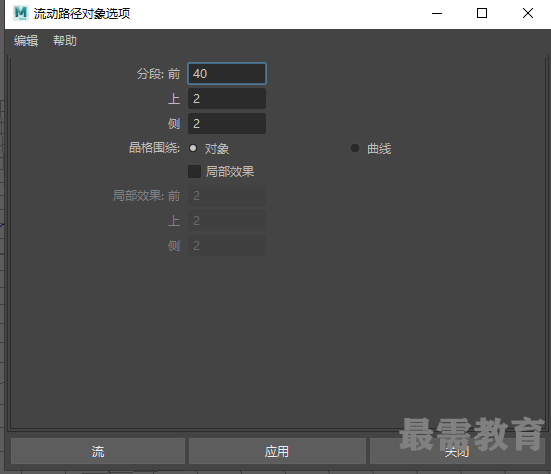Enable the 局部效果 checkbox

194,171
